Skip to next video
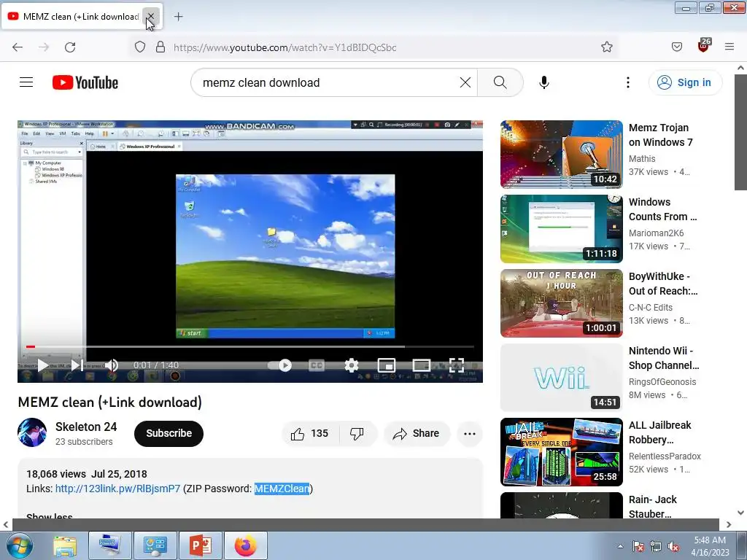The height and width of the screenshot is (560, 747). pos(77,365)
